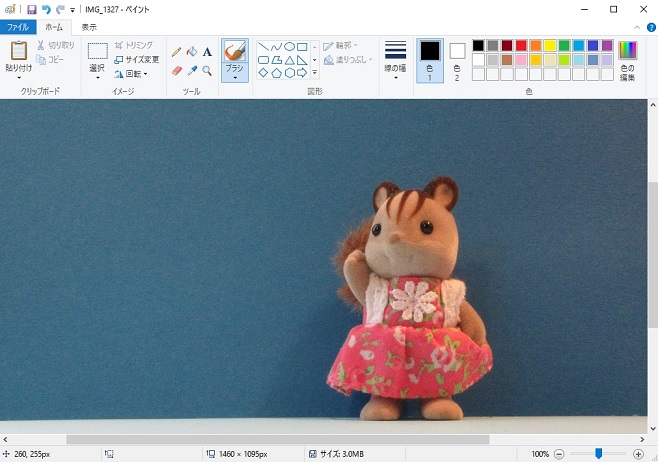Select the Pencil tool
This screenshot has height=462, width=658.
177,52
